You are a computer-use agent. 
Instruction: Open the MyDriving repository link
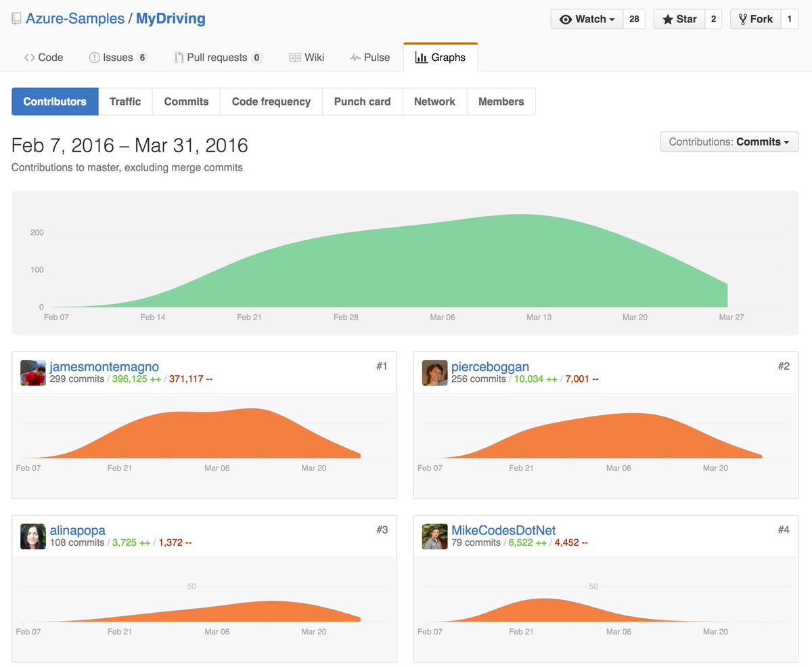(171, 19)
